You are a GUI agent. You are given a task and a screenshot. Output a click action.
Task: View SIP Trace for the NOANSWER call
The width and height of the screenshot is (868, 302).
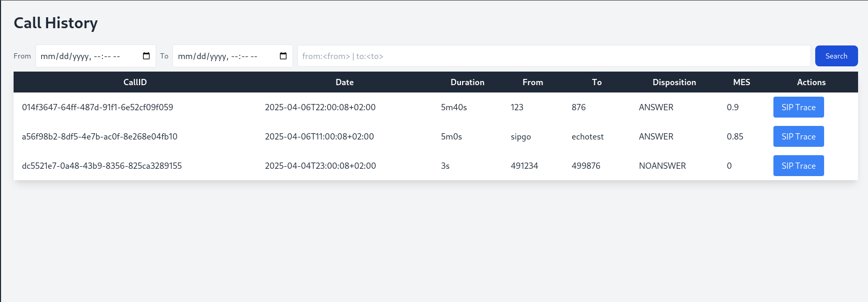click(798, 166)
